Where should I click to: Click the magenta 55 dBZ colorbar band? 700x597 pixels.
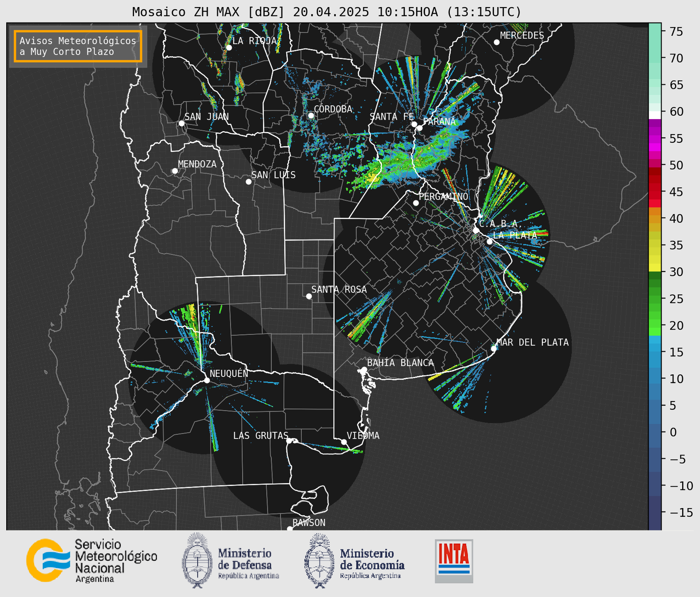pyautogui.click(x=655, y=139)
